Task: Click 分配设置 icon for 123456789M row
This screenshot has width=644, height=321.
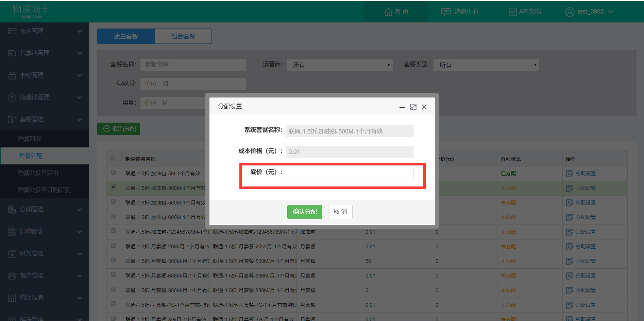Action: tap(570, 232)
